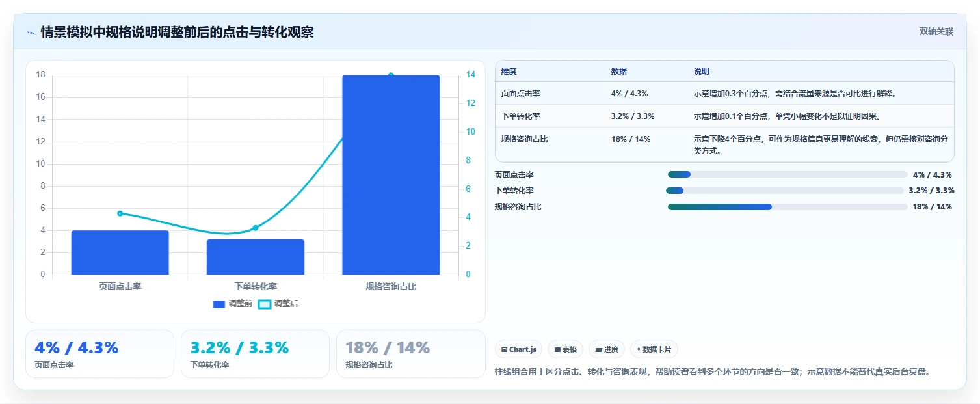980x404 pixels.
Task: Click the 下单转化率 x-axis label
Action: click(x=256, y=286)
